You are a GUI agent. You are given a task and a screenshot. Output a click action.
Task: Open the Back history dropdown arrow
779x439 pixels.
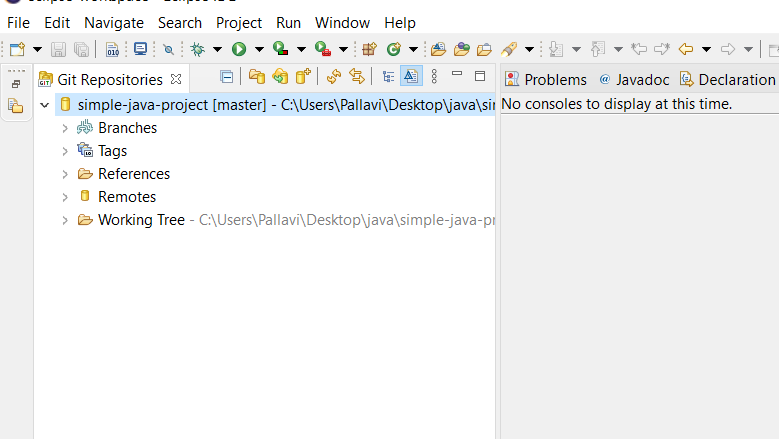click(706, 49)
